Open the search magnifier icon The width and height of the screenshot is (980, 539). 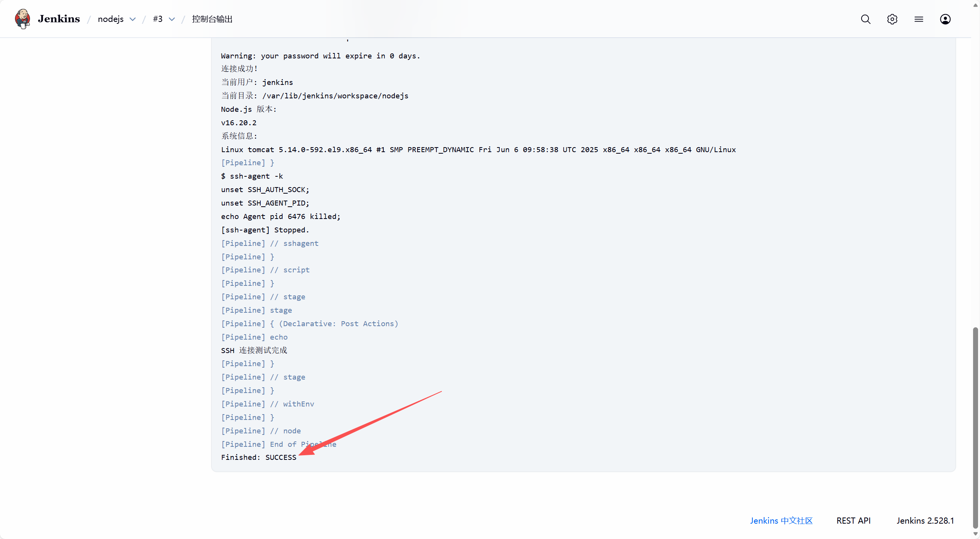pyautogui.click(x=865, y=19)
